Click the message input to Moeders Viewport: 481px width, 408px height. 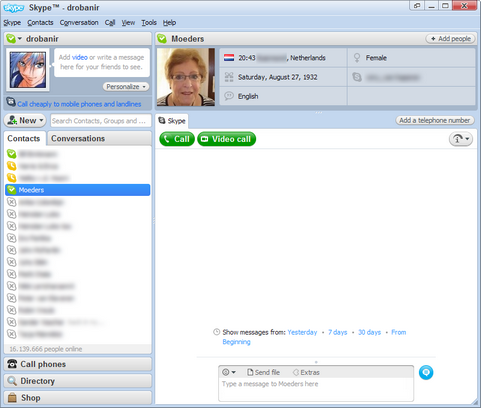(316, 389)
